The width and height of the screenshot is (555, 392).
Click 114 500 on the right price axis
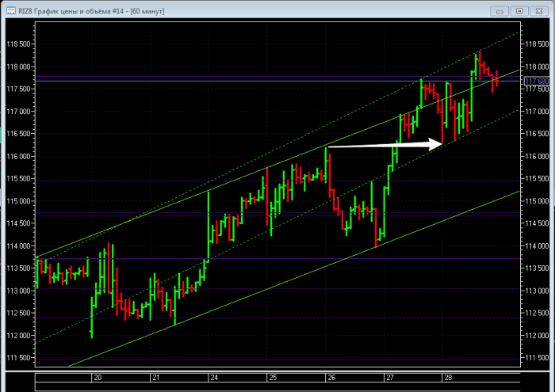point(537,223)
